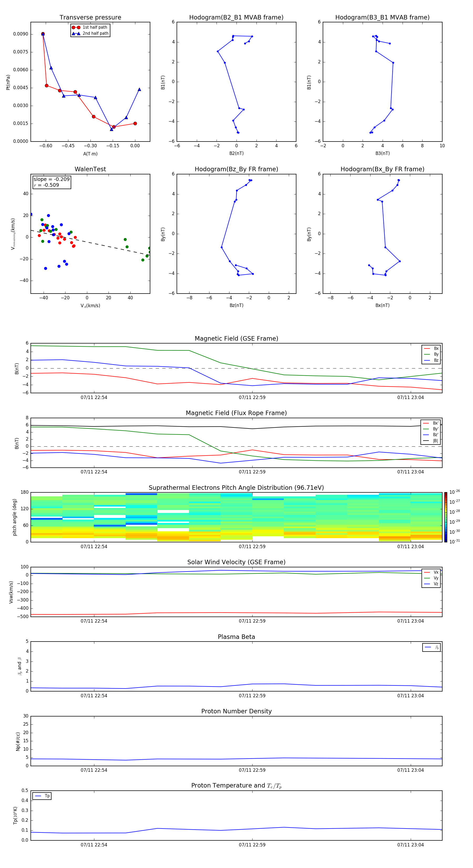
Task: Click the 'Hodogram(B3_B1 MVAB frame)' title
Action: click(x=382, y=18)
